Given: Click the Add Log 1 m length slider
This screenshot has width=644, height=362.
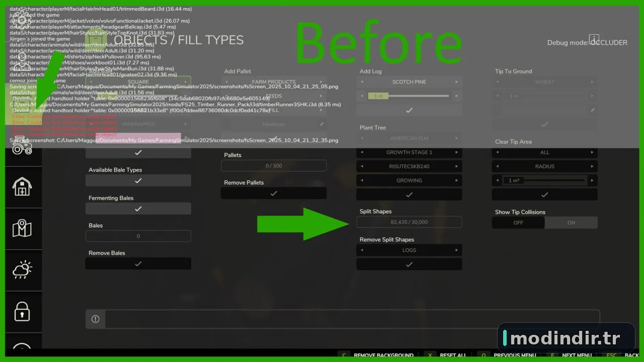Looking at the screenshot, I should (409, 96).
